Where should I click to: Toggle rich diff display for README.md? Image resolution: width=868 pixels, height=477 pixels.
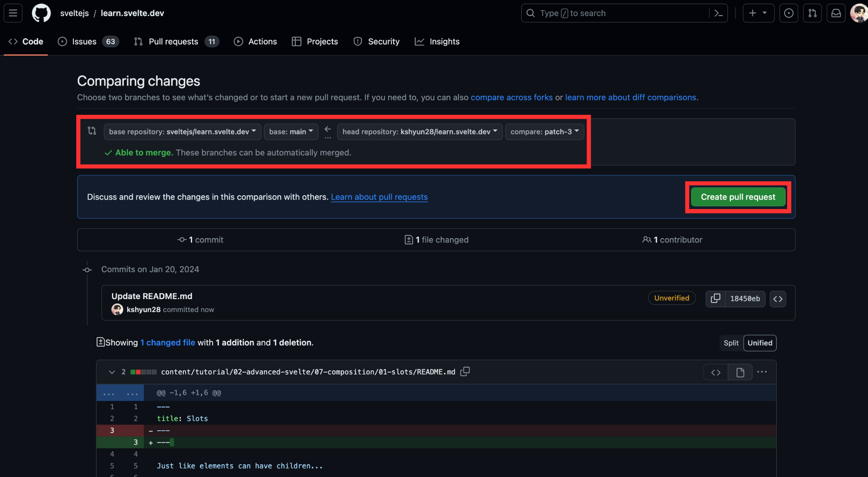pyautogui.click(x=740, y=372)
